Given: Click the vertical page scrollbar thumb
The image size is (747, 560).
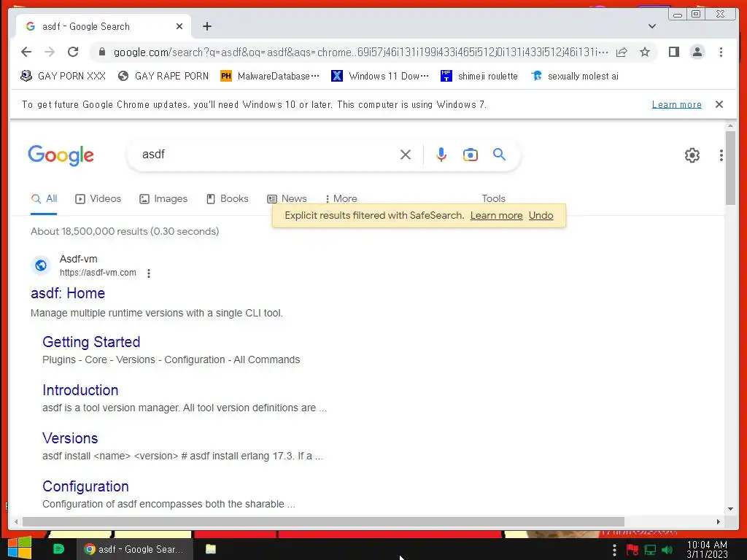Looking at the screenshot, I should click(730, 168).
